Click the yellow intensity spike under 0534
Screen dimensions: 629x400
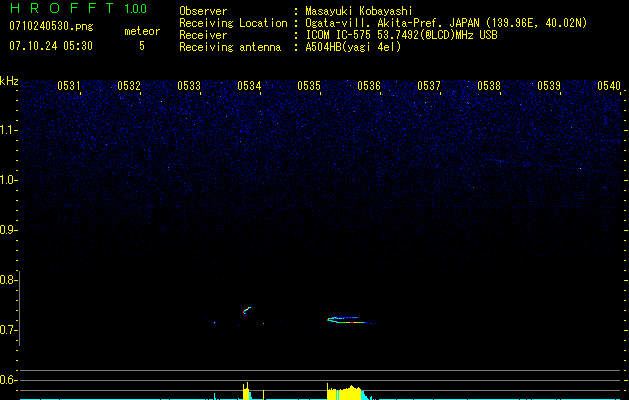246,391
